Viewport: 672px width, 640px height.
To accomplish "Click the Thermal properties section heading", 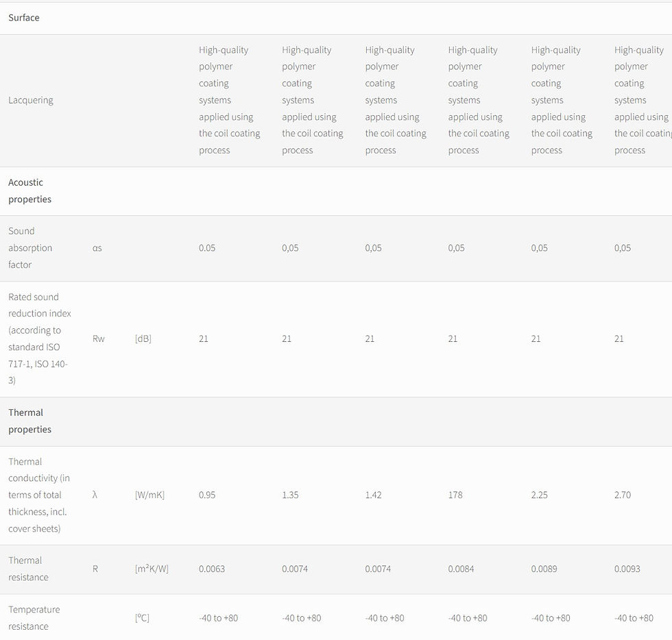I will tap(29, 421).
